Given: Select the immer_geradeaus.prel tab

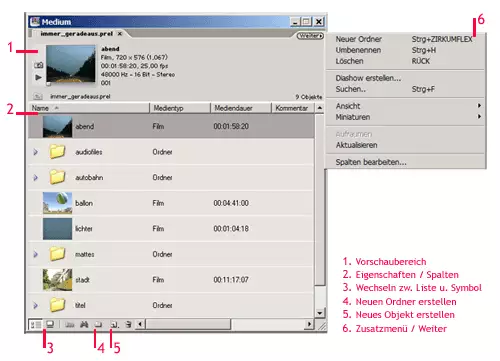Looking at the screenshot, I should [x=77, y=34].
